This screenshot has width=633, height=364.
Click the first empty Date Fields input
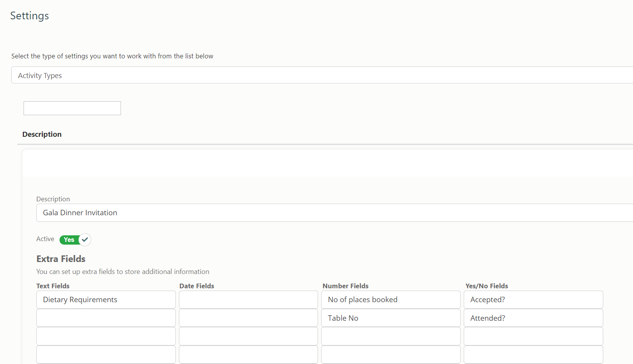(248, 299)
